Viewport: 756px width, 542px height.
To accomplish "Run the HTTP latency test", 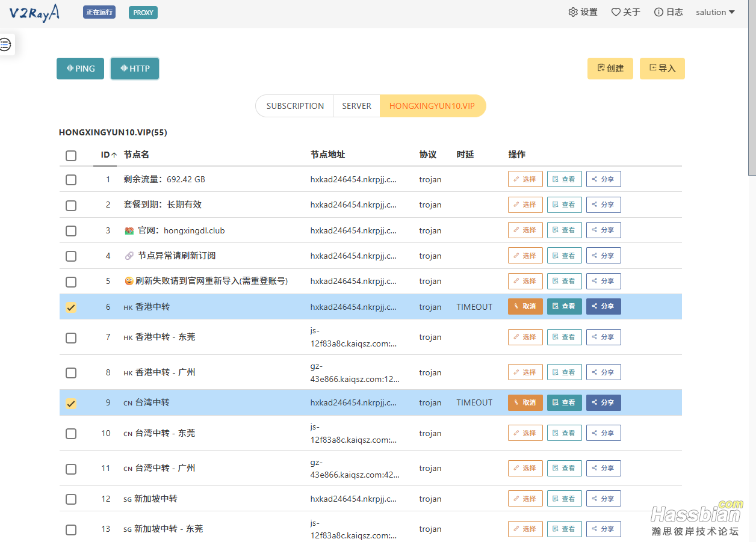I will point(135,69).
